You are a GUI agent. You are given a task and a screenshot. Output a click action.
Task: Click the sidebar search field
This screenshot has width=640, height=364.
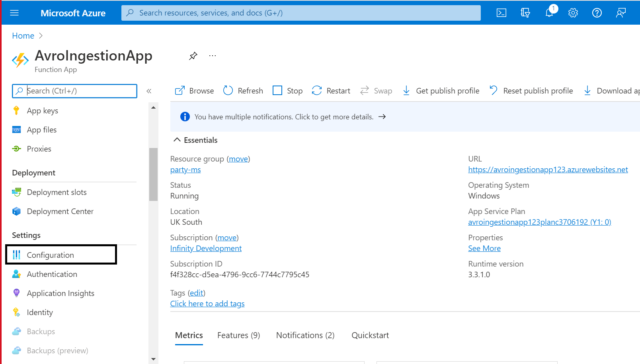[75, 91]
